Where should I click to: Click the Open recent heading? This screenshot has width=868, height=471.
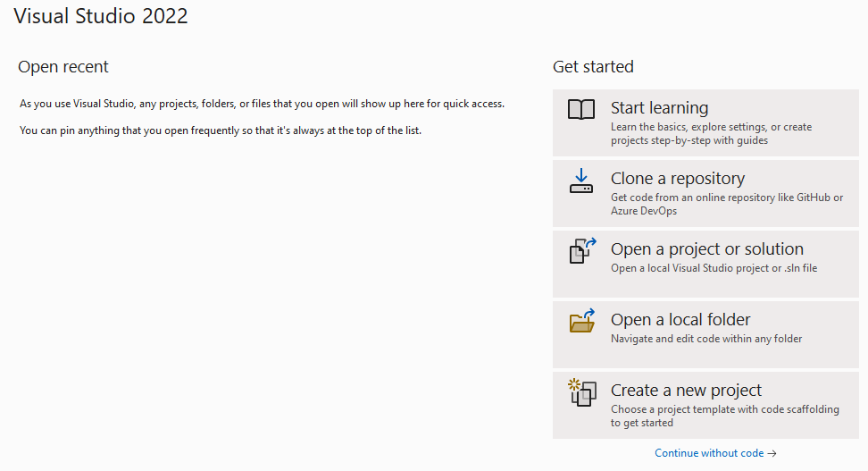point(63,66)
